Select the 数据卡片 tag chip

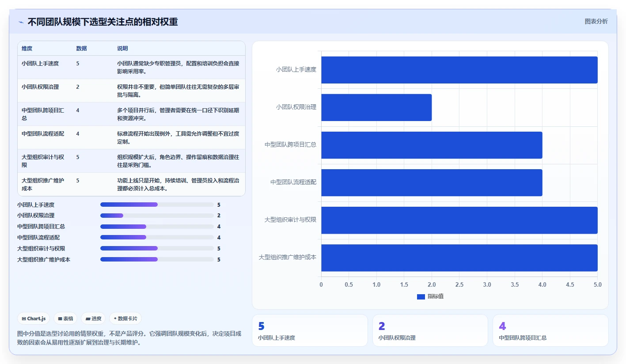pos(125,318)
